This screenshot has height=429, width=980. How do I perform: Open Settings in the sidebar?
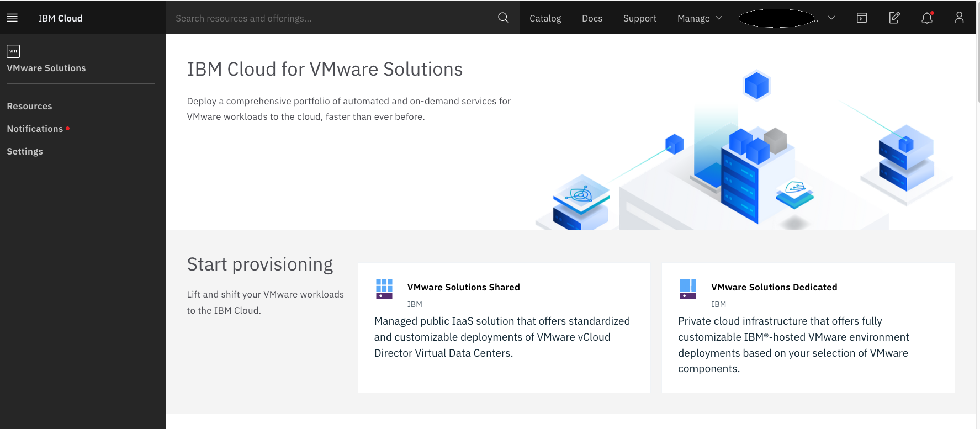click(x=25, y=151)
